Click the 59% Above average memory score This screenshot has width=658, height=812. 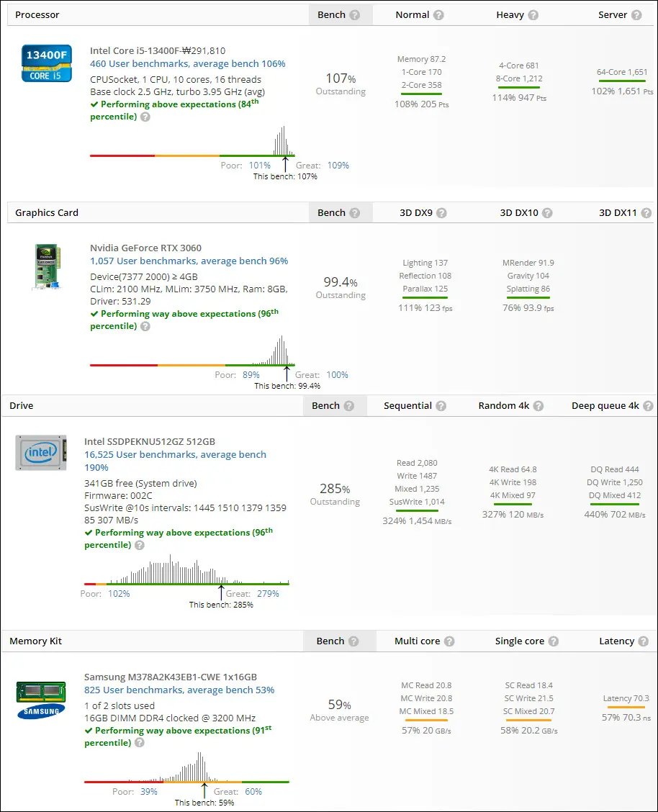[340, 710]
